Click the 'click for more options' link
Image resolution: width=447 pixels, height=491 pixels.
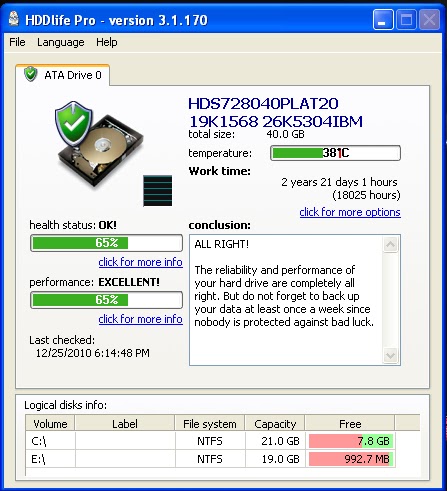[x=350, y=212]
